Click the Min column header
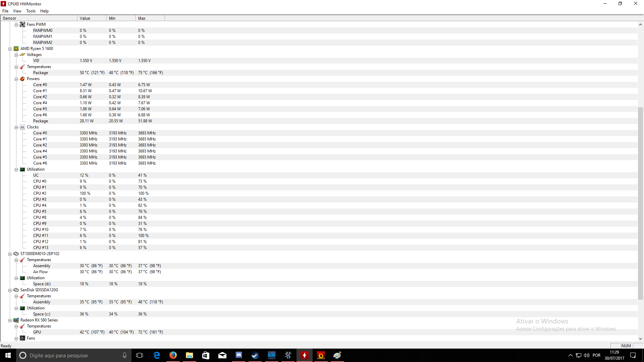Screen dimensions: 644x362 pyautogui.click(x=121, y=18)
